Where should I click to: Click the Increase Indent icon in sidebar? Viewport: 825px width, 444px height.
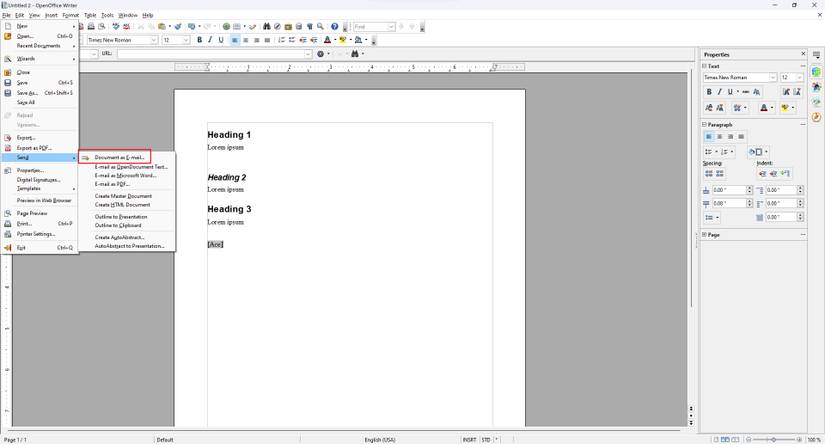click(x=762, y=173)
